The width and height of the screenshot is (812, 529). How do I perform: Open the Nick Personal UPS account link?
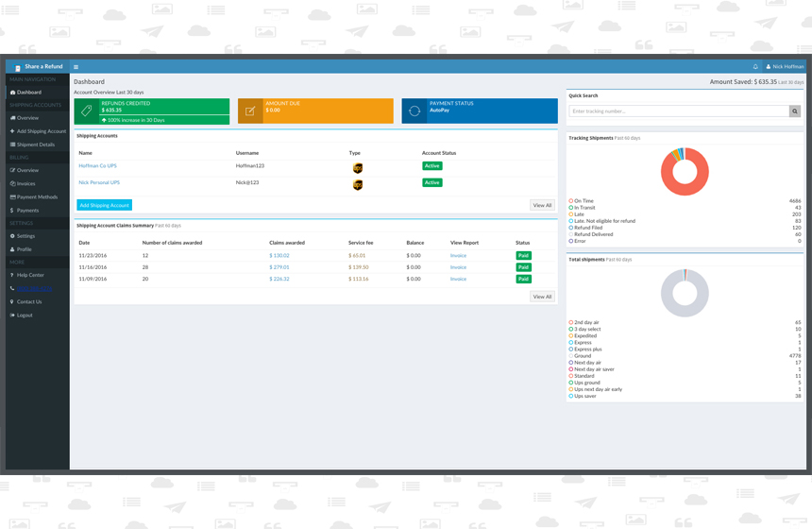(x=99, y=183)
